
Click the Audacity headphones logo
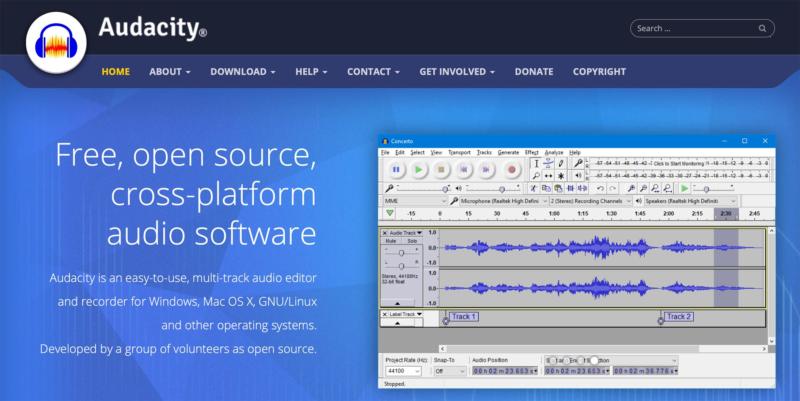[56, 43]
